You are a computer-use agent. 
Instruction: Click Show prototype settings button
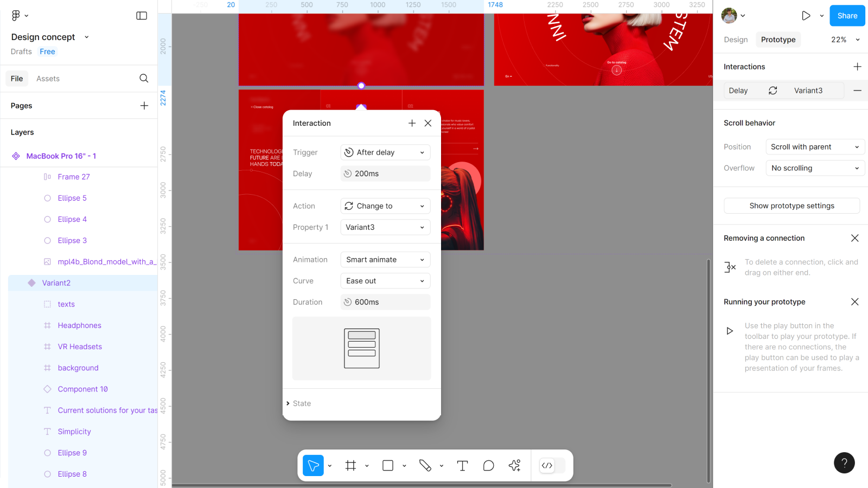[x=792, y=206]
